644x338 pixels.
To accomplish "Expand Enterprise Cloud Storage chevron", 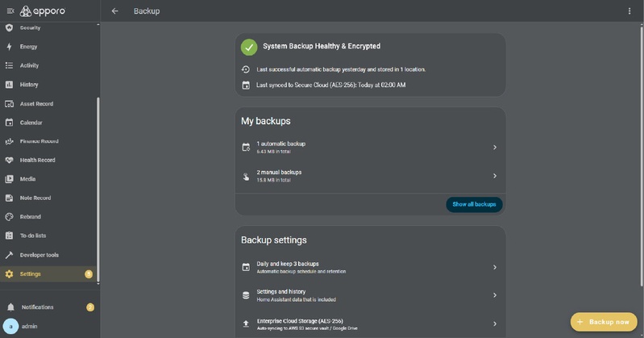I will (495, 324).
